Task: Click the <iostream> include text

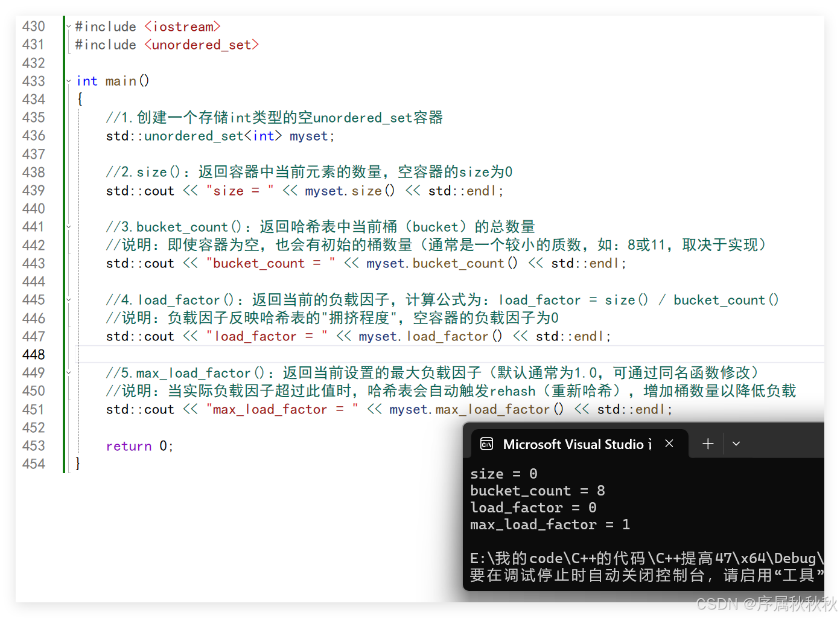Action: click(x=182, y=27)
